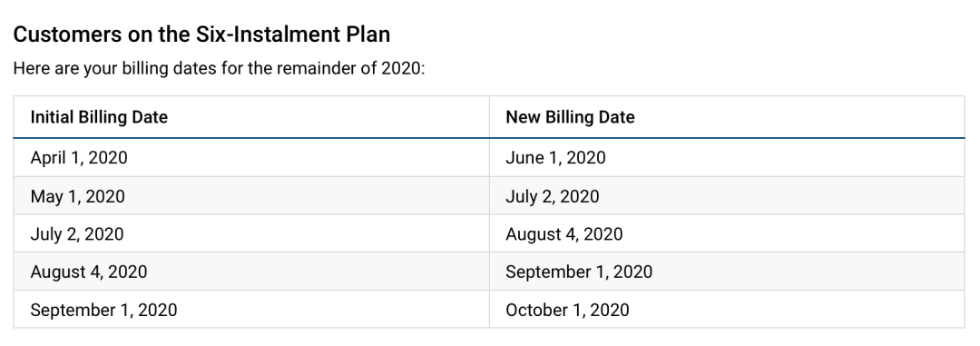This screenshot has width=980, height=346.
Task: Click August 4, 2020 new billing date
Action: (564, 234)
